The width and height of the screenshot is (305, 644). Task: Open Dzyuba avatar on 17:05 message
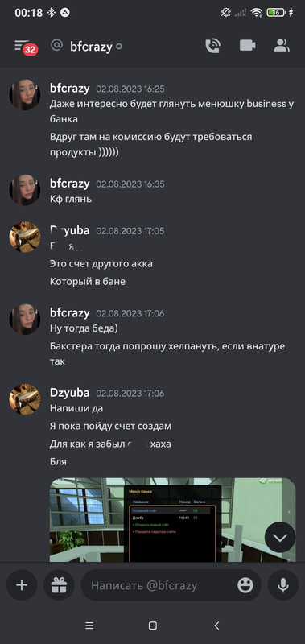pos(25,237)
